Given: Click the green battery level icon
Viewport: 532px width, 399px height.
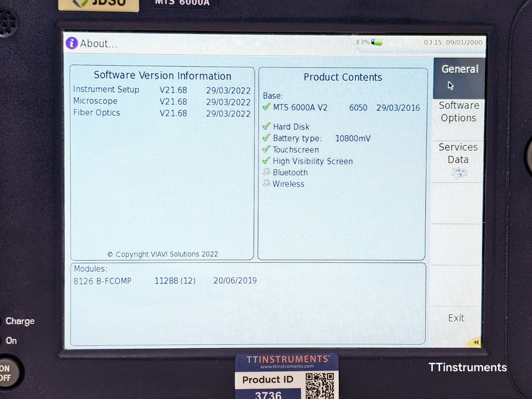Looking at the screenshot, I should 377,42.
